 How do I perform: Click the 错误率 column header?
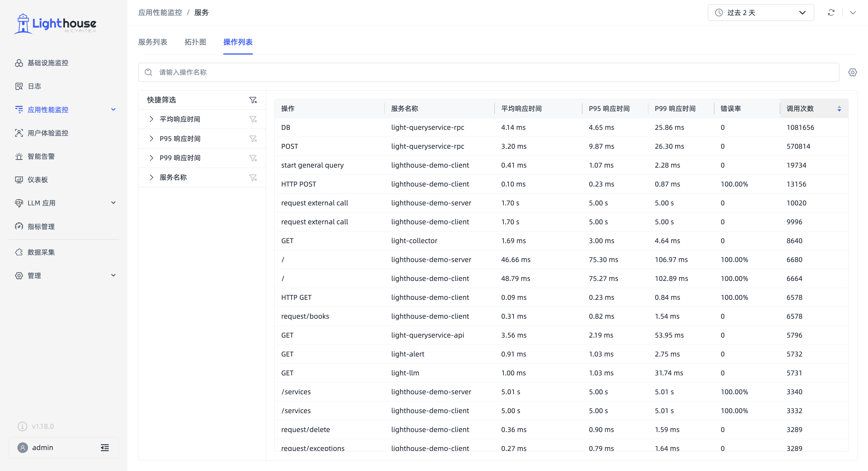(731, 109)
